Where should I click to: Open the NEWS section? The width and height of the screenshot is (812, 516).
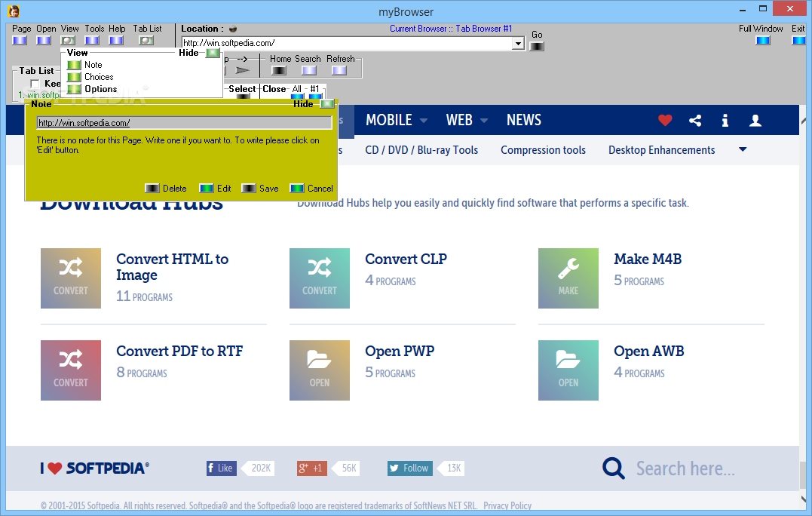click(523, 120)
